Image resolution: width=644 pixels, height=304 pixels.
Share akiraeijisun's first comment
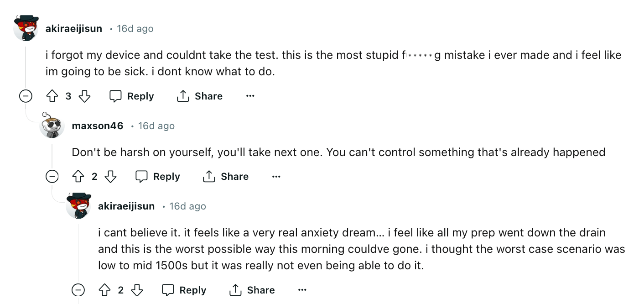point(199,96)
